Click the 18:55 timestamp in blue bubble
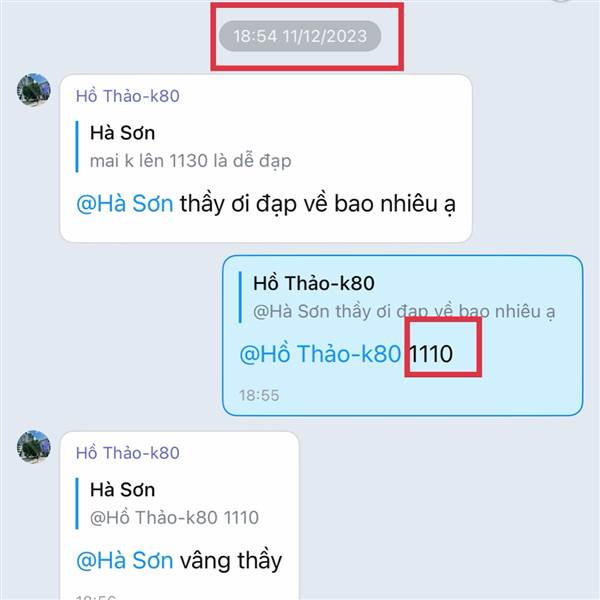The image size is (600, 600). pyautogui.click(x=259, y=395)
